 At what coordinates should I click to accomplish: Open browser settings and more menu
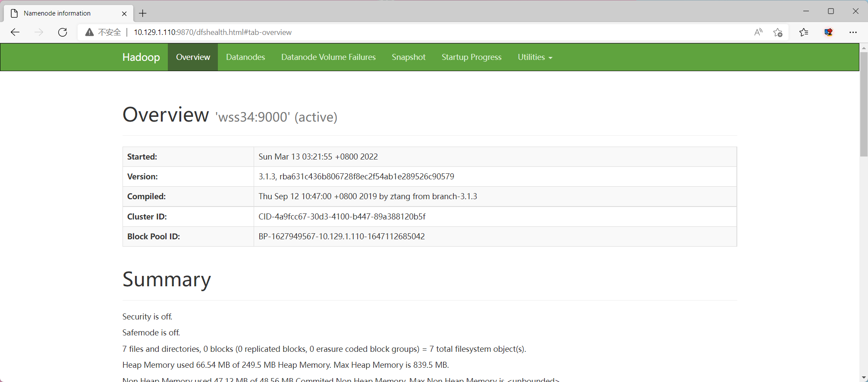[853, 32]
